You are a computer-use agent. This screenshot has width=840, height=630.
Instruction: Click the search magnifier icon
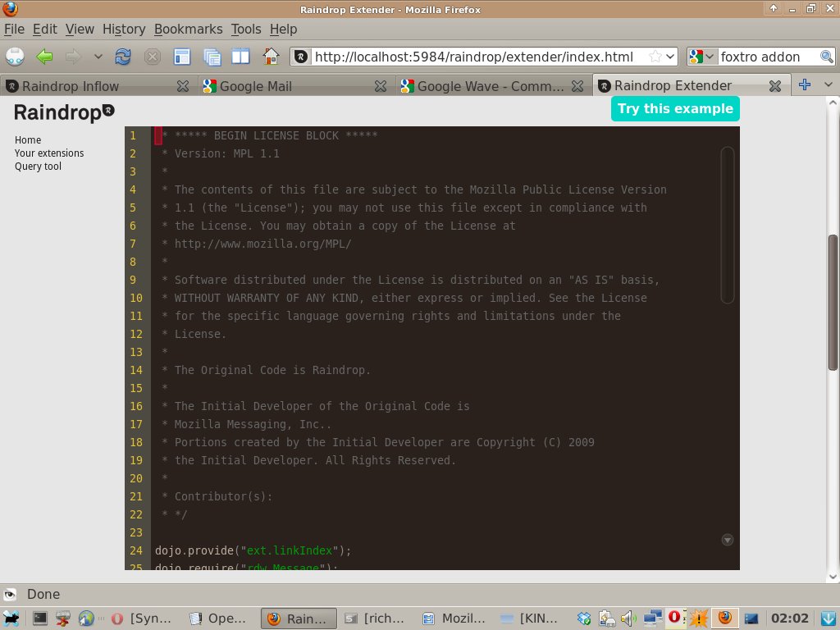pos(827,57)
